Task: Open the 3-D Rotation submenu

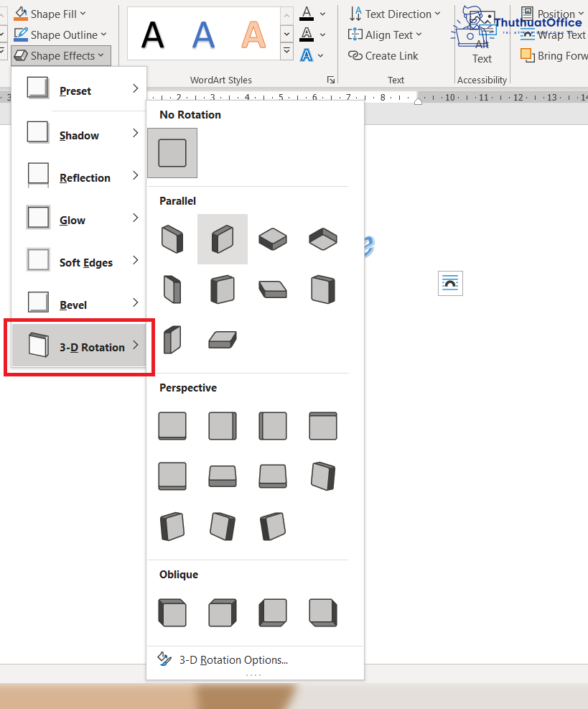Action: tap(79, 346)
